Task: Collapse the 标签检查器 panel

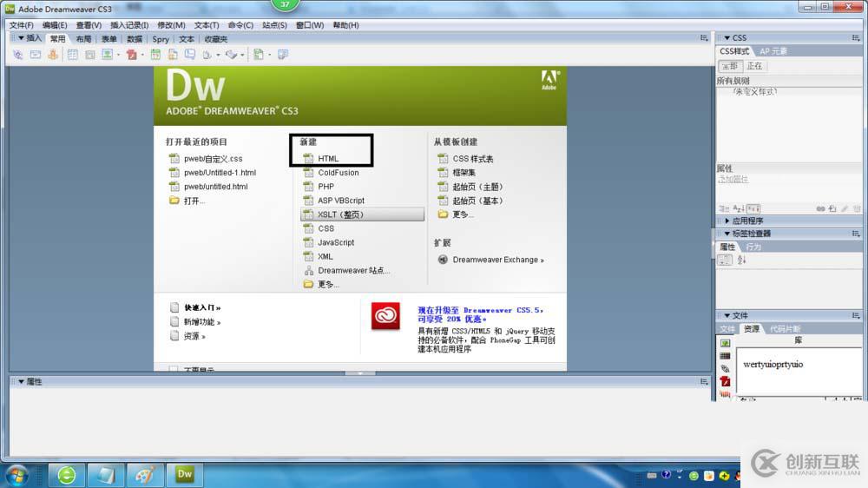Action: click(x=727, y=234)
